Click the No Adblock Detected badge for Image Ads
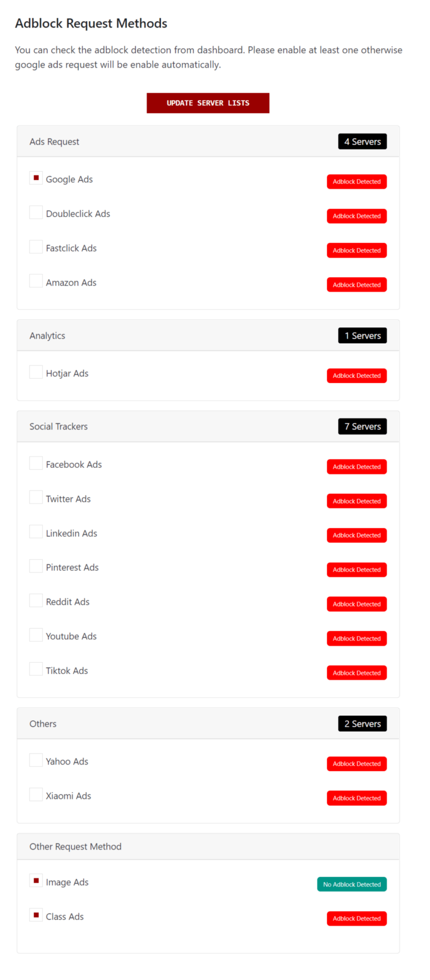430x980 pixels. (x=352, y=884)
